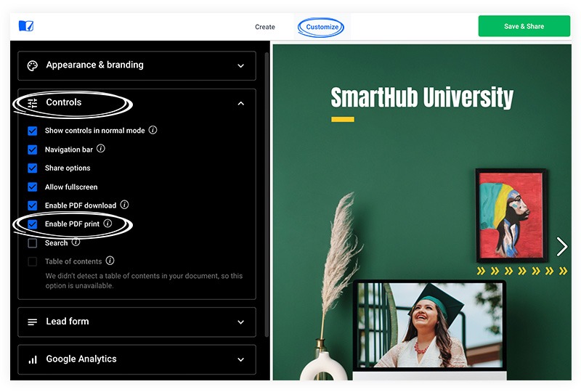Click the Appearance & branding heading
This screenshot has width=581, height=392.
[x=95, y=65]
